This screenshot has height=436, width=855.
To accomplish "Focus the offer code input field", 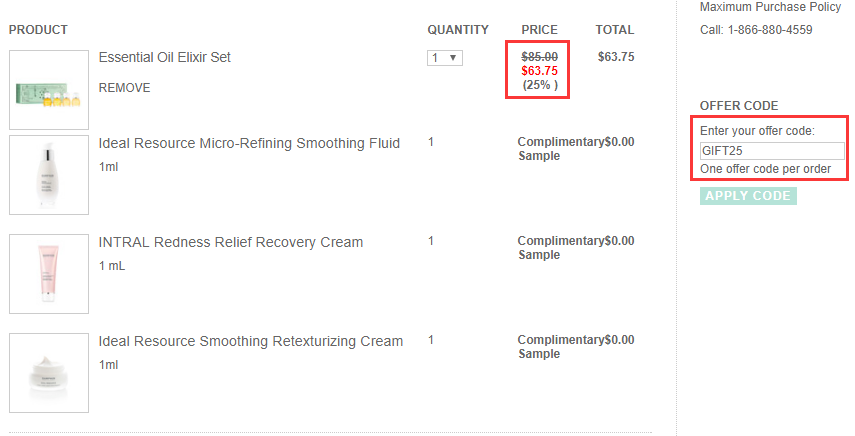I will pyautogui.click(x=772, y=151).
